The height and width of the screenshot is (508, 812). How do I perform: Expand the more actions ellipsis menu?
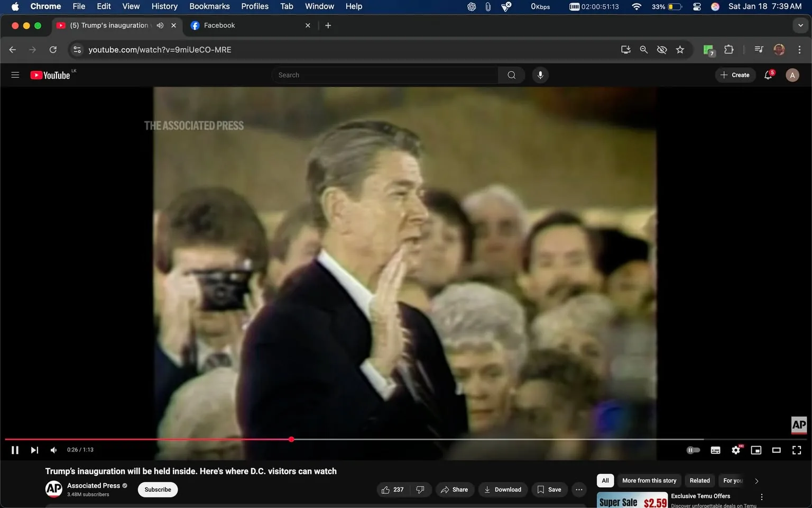click(579, 489)
